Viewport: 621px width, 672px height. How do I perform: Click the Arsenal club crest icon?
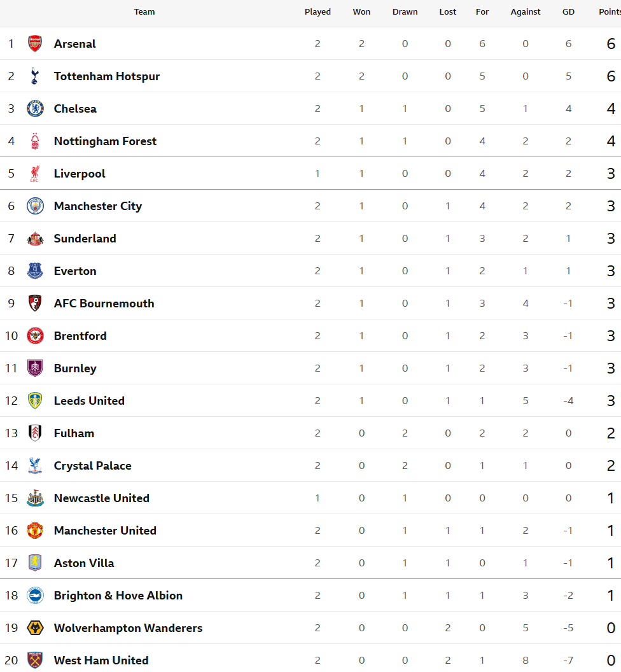(x=35, y=44)
